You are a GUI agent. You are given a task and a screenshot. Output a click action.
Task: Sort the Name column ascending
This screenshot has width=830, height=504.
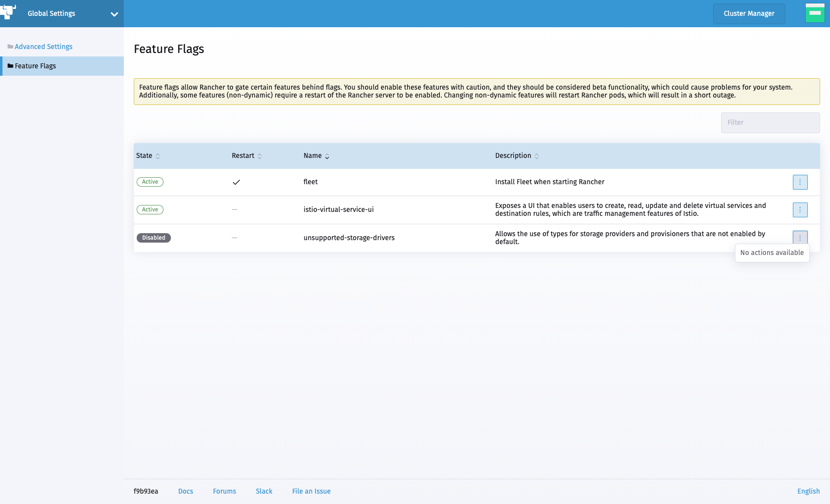coord(327,156)
